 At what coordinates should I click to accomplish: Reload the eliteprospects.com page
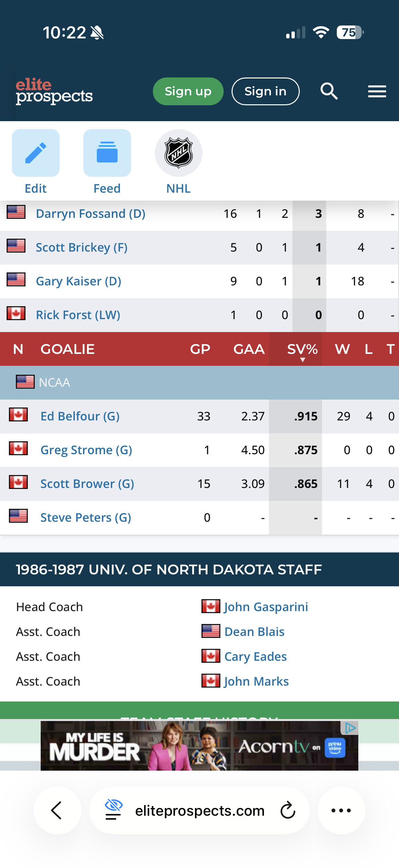288,810
